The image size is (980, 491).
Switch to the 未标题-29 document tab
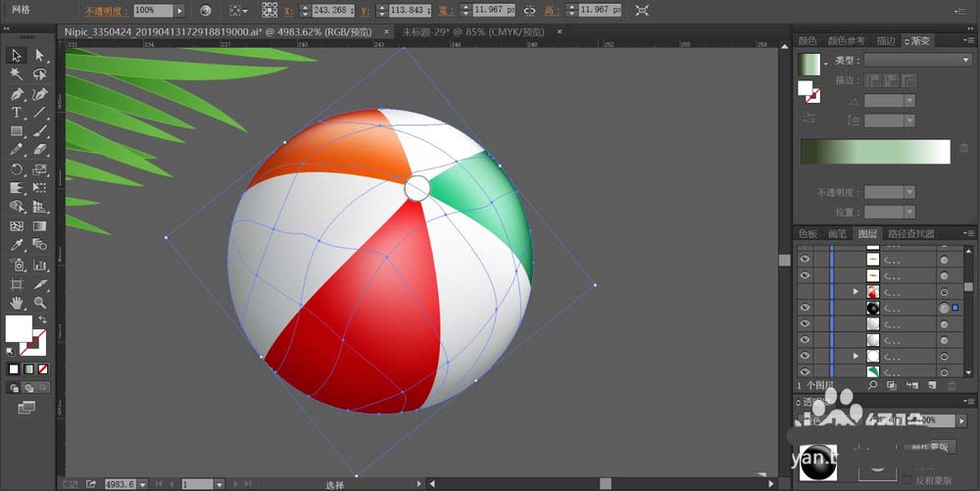pos(473,32)
